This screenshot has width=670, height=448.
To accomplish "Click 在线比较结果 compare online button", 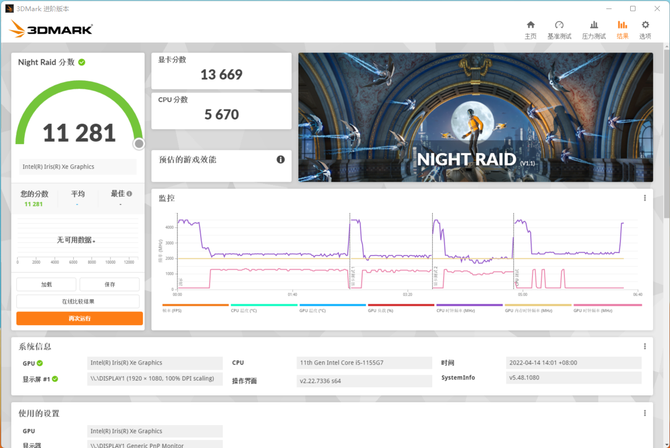I will (79, 301).
